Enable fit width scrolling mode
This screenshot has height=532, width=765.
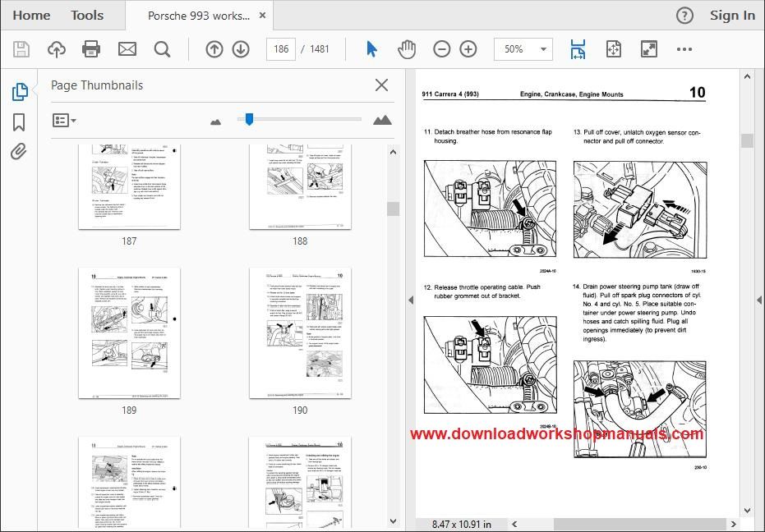click(x=578, y=49)
